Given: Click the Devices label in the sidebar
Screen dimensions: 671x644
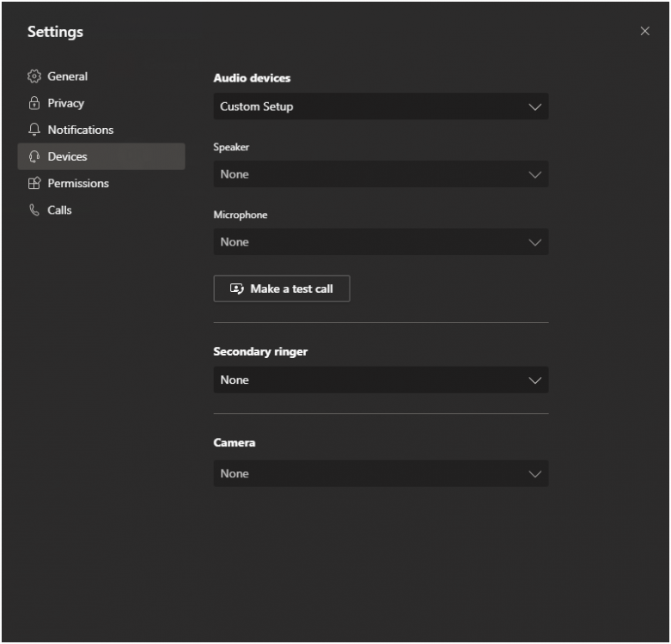Looking at the screenshot, I should (x=67, y=156).
